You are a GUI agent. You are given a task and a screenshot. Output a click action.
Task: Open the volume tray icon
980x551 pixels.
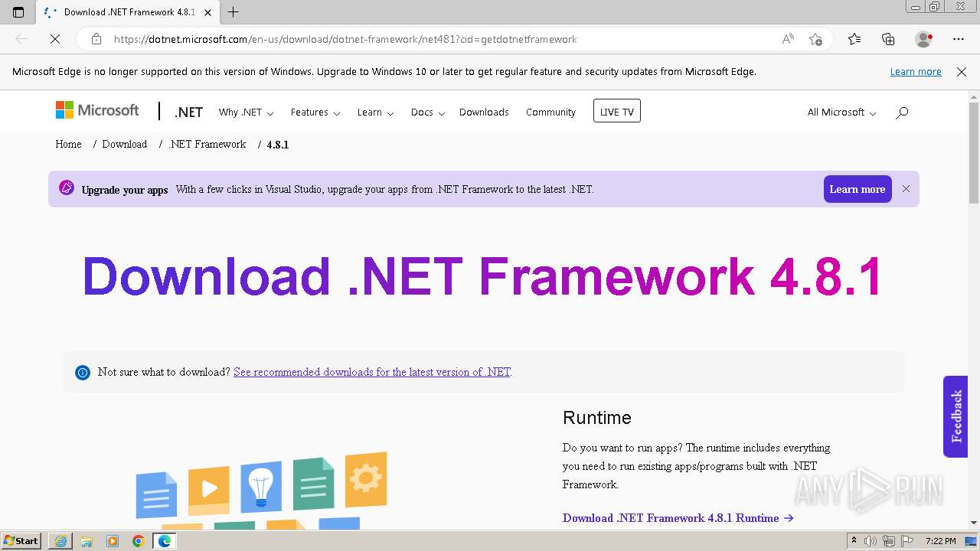coord(871,541)
